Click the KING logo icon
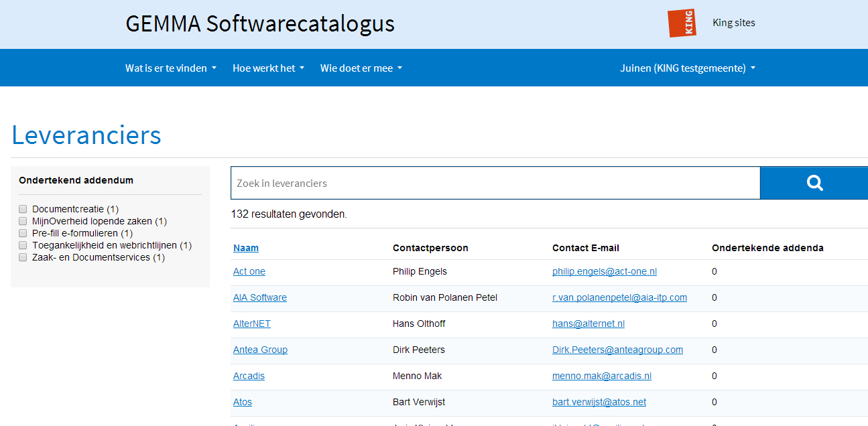Image resolution: width=868 pixels, height=426 pixels. [x=682, y=23]
